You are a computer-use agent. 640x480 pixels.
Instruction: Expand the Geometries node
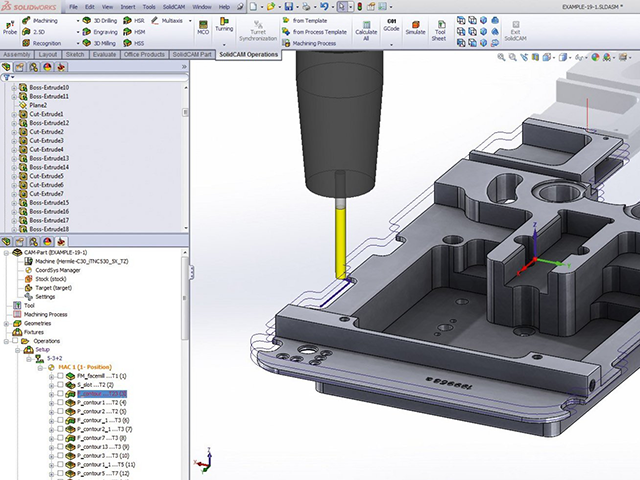point(7,323)
